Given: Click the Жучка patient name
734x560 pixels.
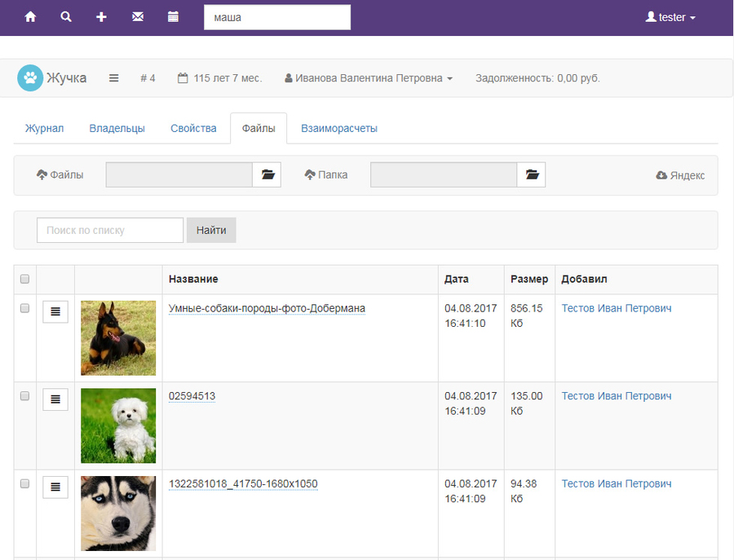Looking at the screenshot, I should pyautogui.click(x=67, y=77).
